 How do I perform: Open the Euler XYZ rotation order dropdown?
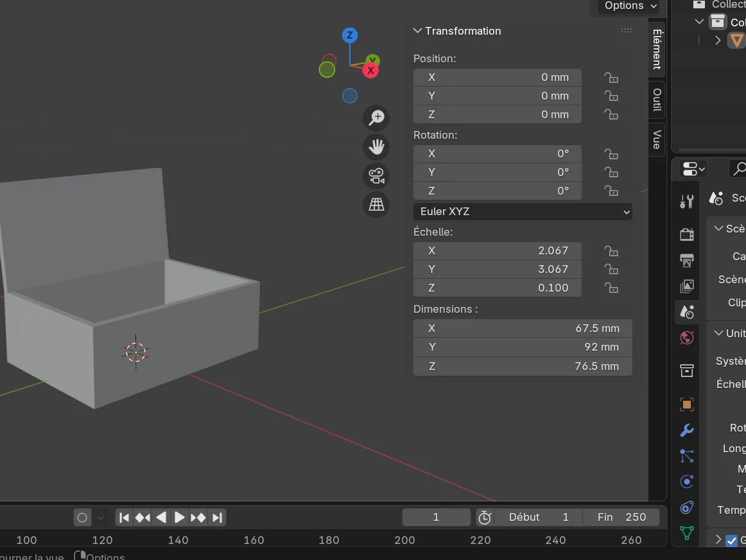(x=522, y=211)
